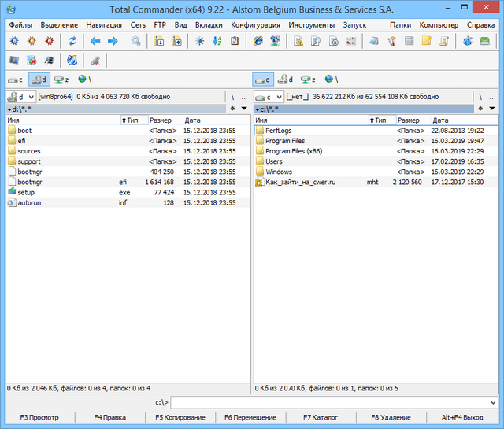Click the orange gear toolbar icon

pos(31,41)
